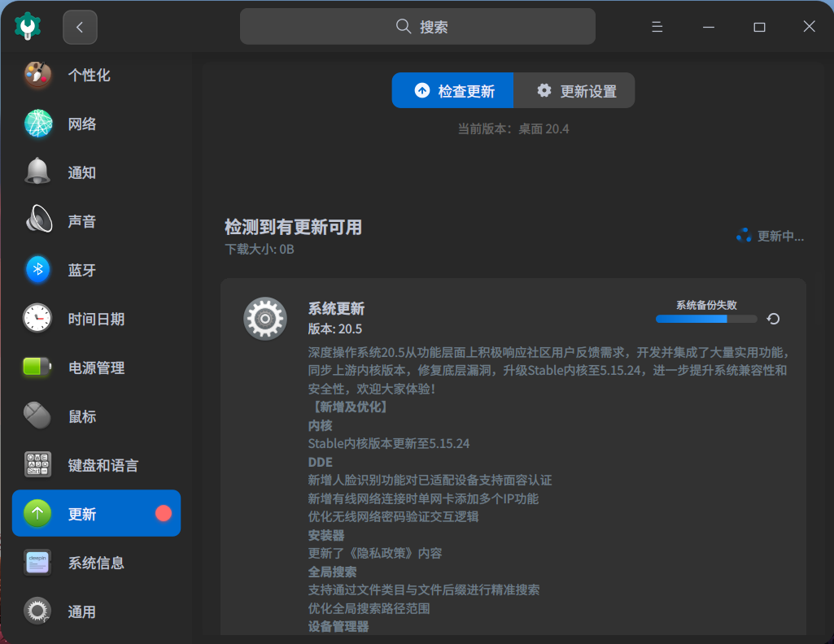Open the hamburger menu at top right

pyautogui.click(x=657, y=26)
